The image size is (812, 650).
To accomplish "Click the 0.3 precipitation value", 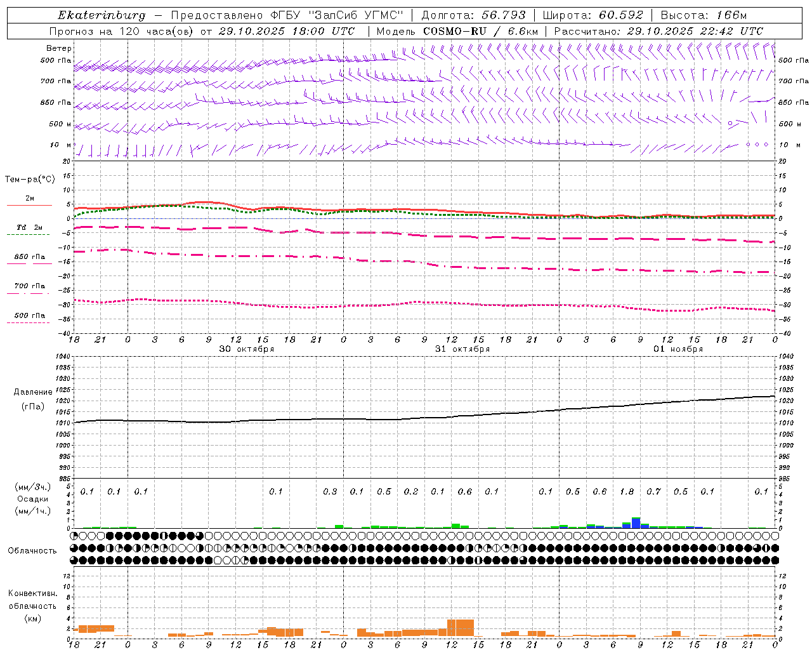I will click(x=330, y=491).
